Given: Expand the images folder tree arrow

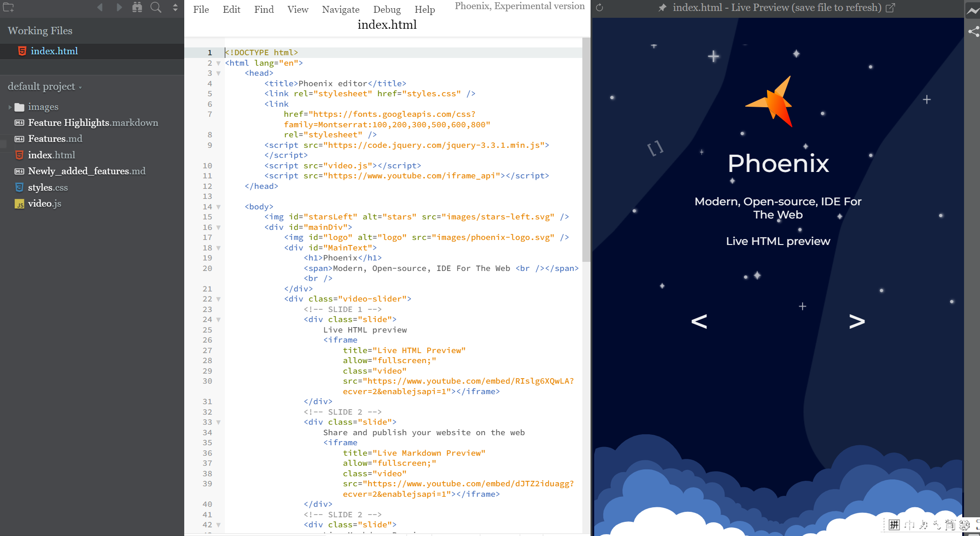Looking at the screenshot, I should tap(10, 107).
